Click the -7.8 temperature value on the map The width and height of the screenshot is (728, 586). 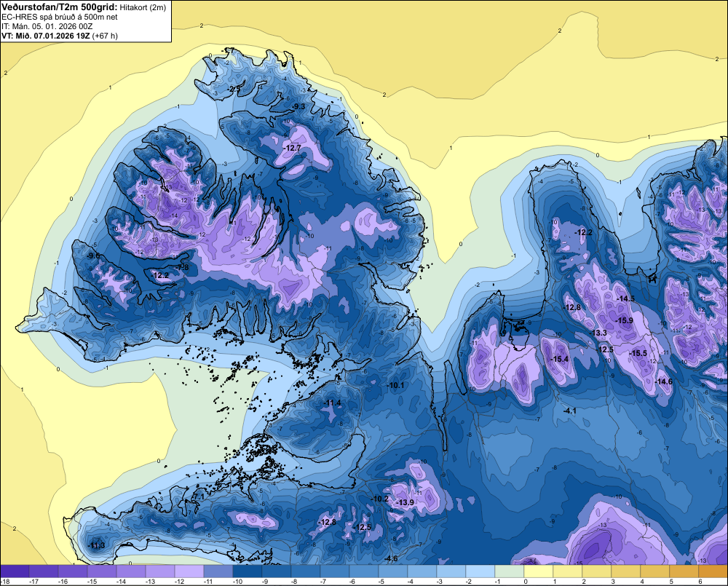tap(183, 268)
